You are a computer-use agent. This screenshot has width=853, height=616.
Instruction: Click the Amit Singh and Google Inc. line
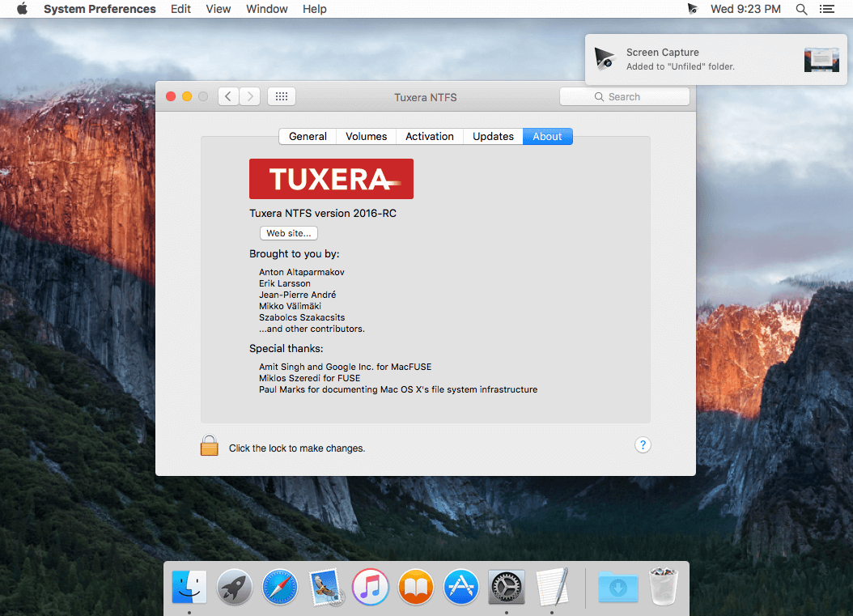click(x=345, y=367)
